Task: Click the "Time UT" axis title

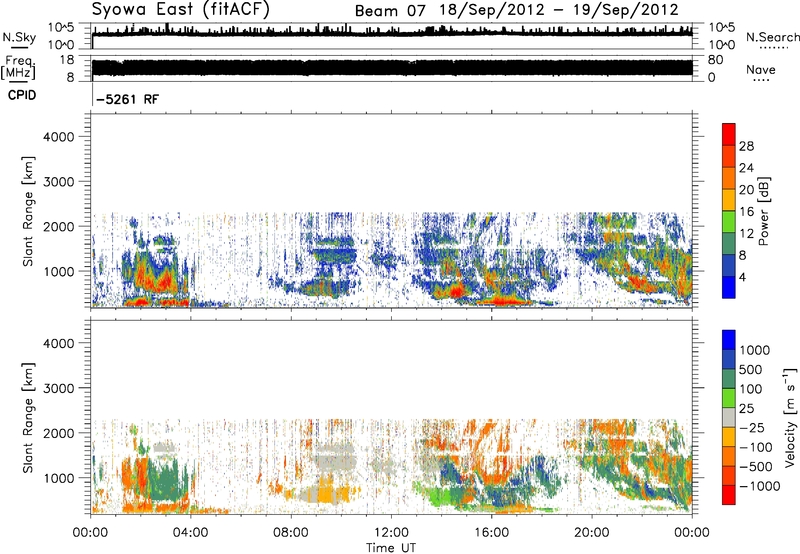Action: point(391,548)
